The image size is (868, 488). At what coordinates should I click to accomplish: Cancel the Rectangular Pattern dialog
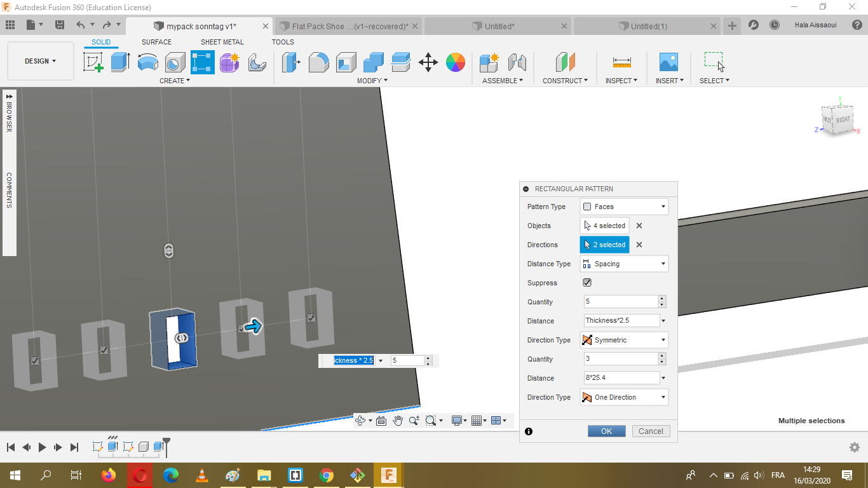click(x=651, y=431)
